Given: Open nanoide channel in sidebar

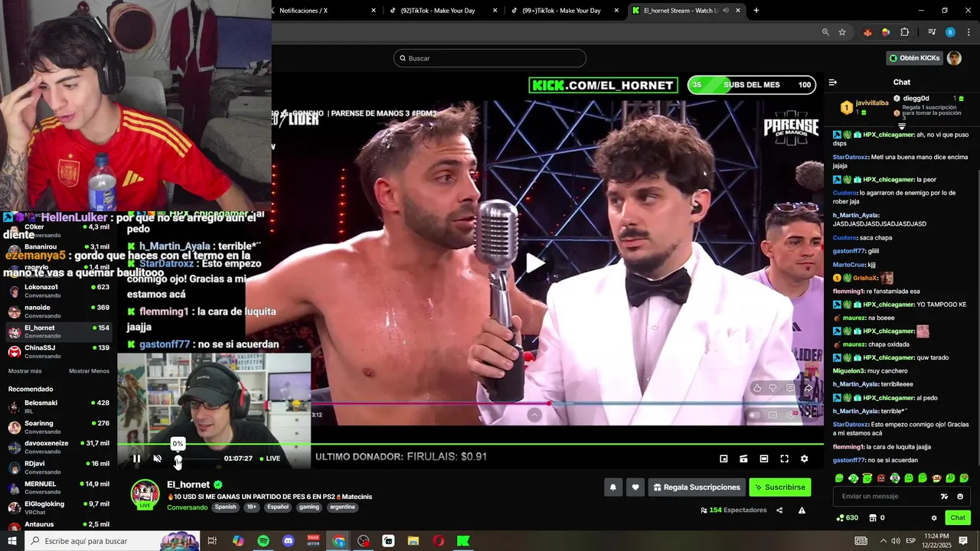Looking at the screenshot, I should tap(60, 311).
